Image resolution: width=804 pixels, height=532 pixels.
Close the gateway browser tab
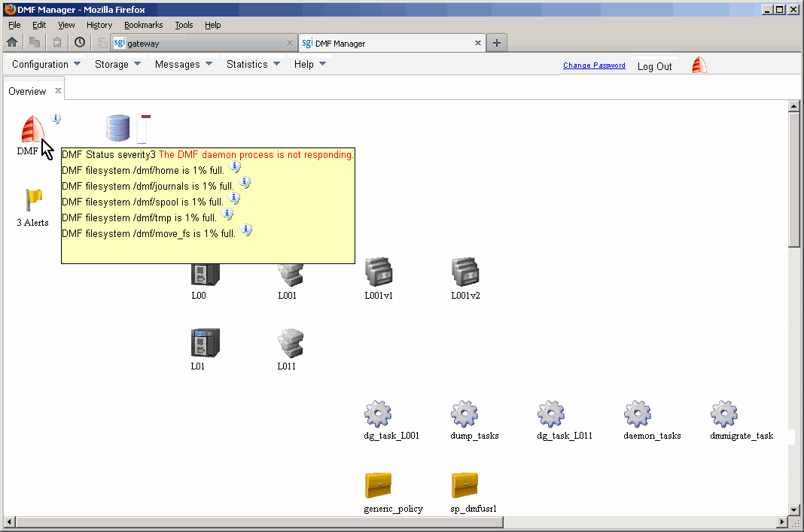pos(289,43)
